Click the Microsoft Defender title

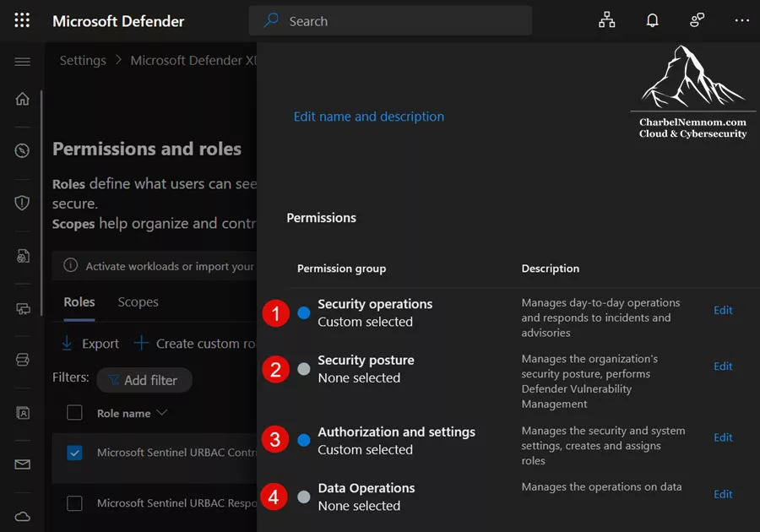(x=118, y=21)
